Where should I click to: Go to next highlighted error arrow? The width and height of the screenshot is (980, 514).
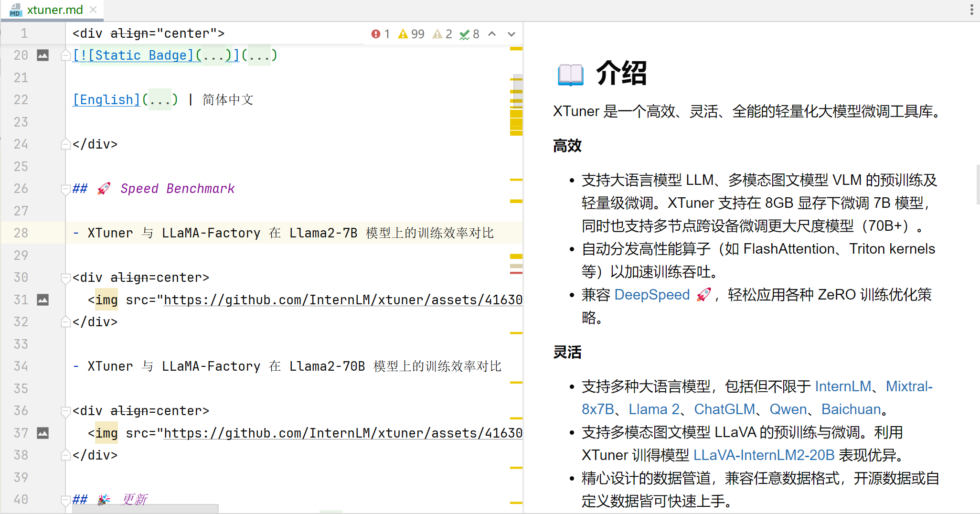511,34
